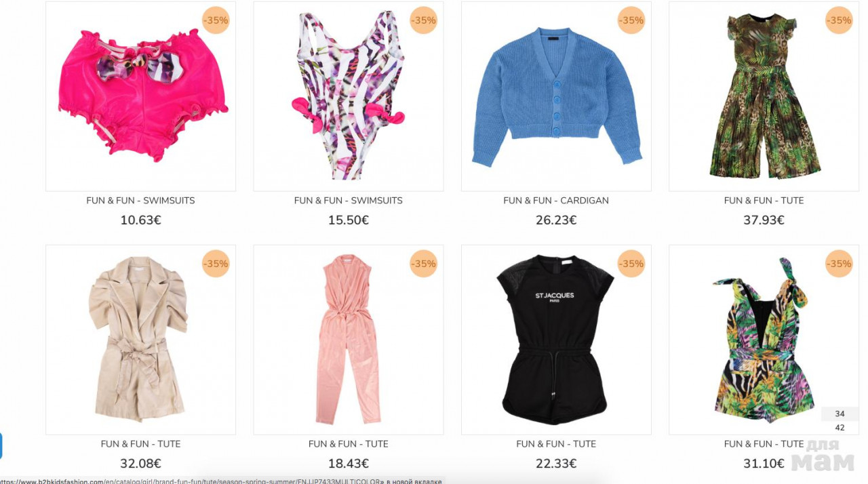This screenshot has height=484, width=868.
Task: Open the pink sleeveless jumpsuit image
Action: pos(349,340)
